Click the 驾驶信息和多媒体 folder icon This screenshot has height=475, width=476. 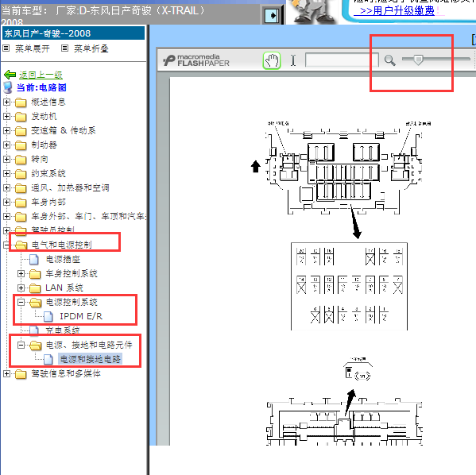tap(21, 374)
